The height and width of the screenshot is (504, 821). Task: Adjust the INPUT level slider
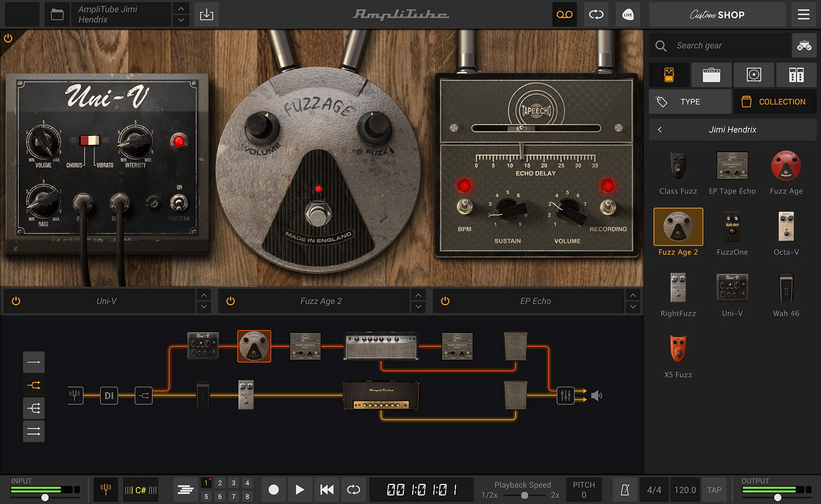[x=44, y=498]
